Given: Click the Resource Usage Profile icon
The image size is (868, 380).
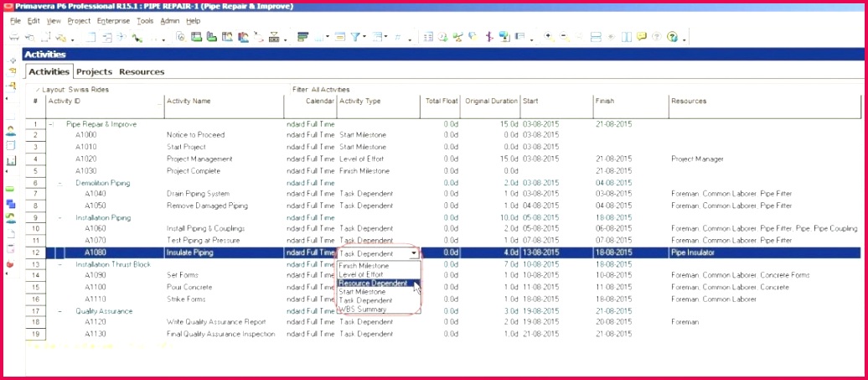Looking at the screenshot, I should (x=242, y=37).
